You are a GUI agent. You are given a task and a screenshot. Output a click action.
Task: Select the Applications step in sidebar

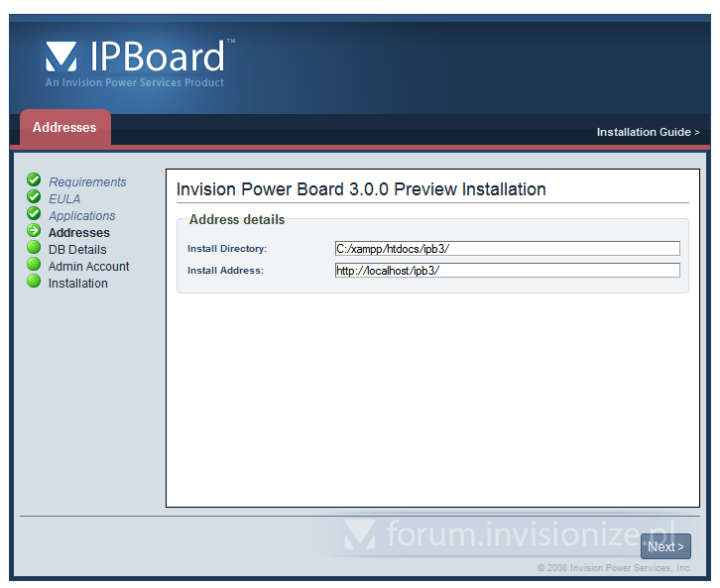point(82,216)
